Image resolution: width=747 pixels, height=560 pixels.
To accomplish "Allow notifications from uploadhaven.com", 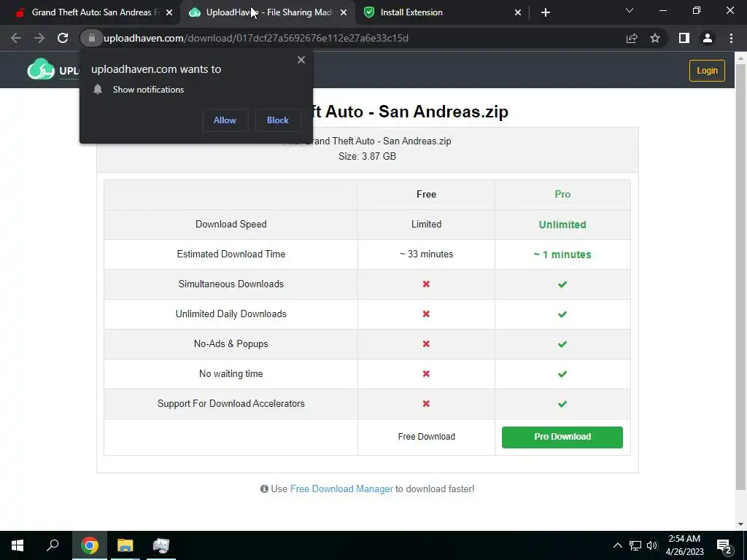I will pos(225,120).
